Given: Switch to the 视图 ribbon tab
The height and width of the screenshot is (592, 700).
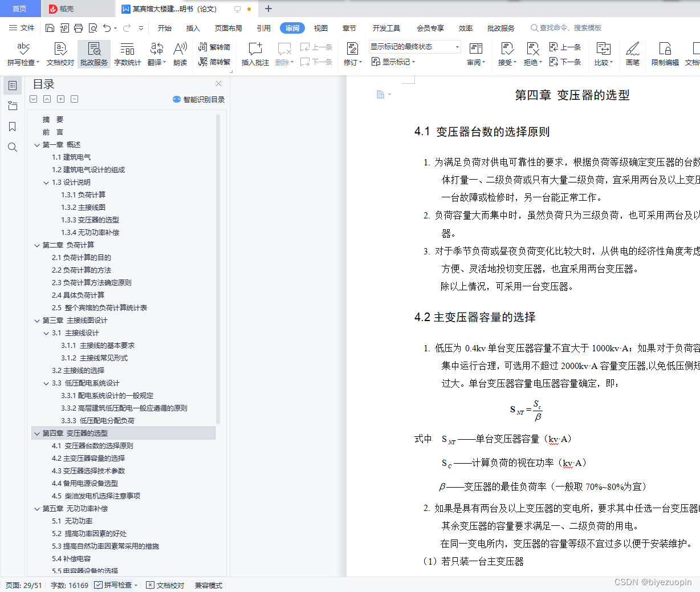Looking at the screenshot, I should point(321,28).
